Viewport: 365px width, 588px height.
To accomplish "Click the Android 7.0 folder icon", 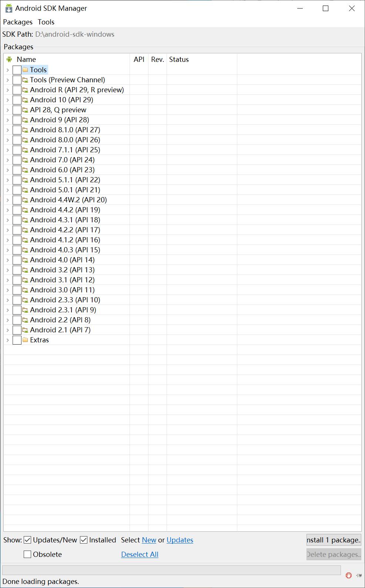I will 25,160.
